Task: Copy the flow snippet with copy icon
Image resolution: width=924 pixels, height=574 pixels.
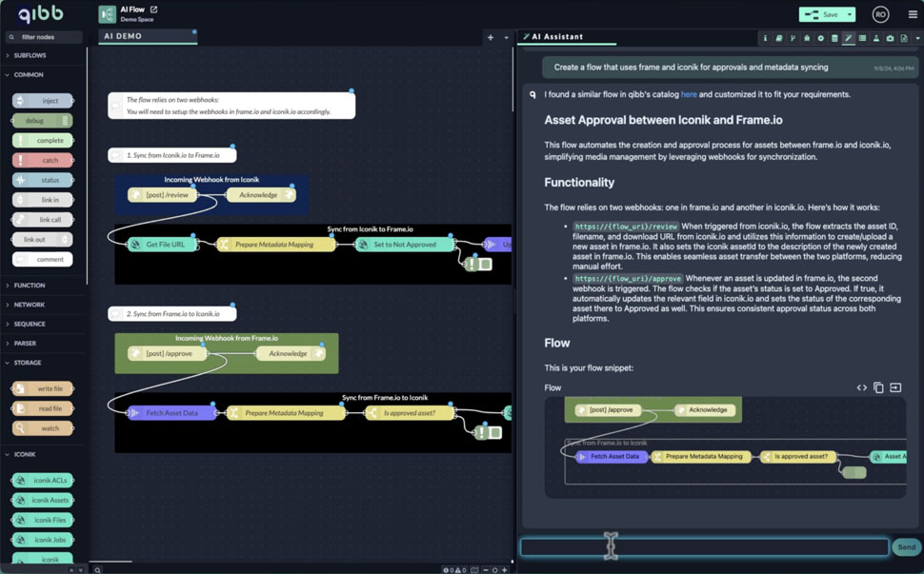Action: point(878,387)
